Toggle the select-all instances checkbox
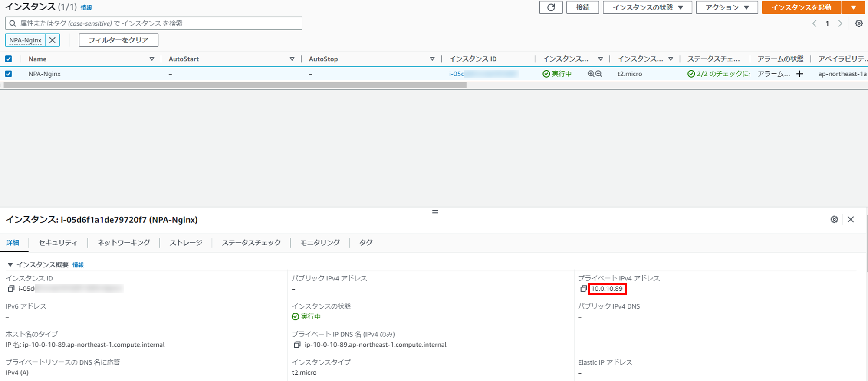Screen dimensions: 868x381 8,59
